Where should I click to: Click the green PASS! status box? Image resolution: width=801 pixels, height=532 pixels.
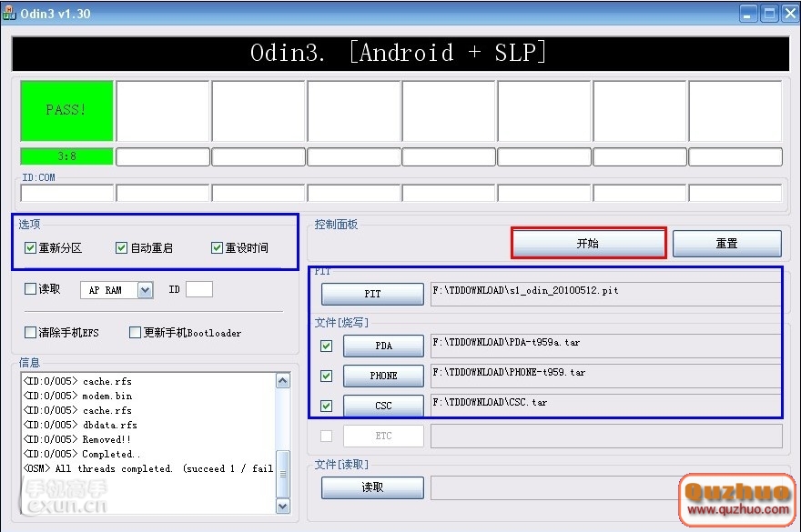[67, 110]
